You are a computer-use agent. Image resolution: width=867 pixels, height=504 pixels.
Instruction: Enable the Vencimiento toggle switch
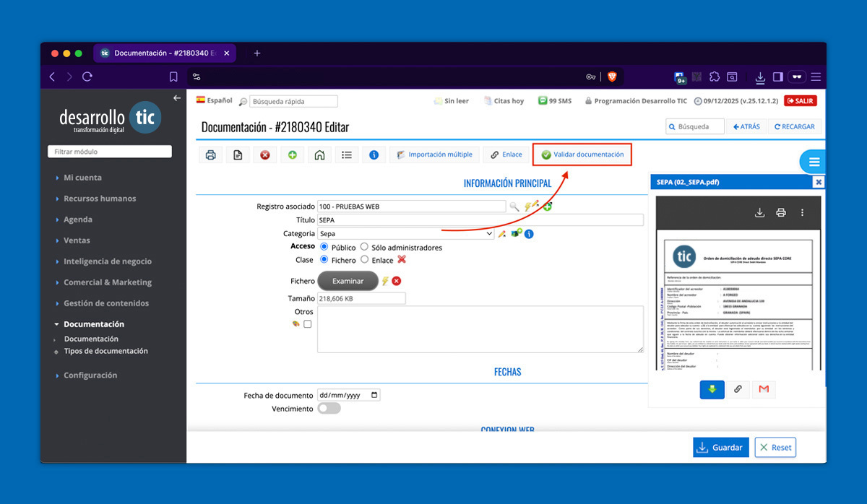click(x=329, y=408)
